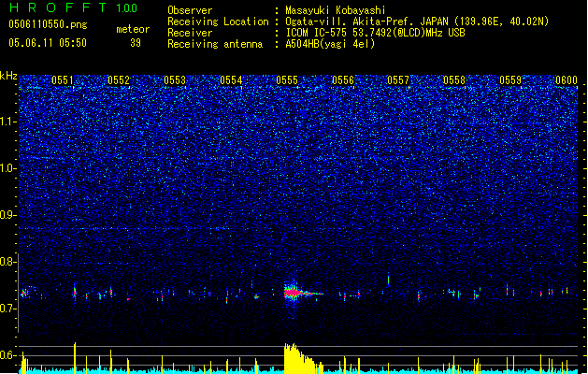Click the "Receiving Location" label
This screenshot has height=374, width=588.
218,22
